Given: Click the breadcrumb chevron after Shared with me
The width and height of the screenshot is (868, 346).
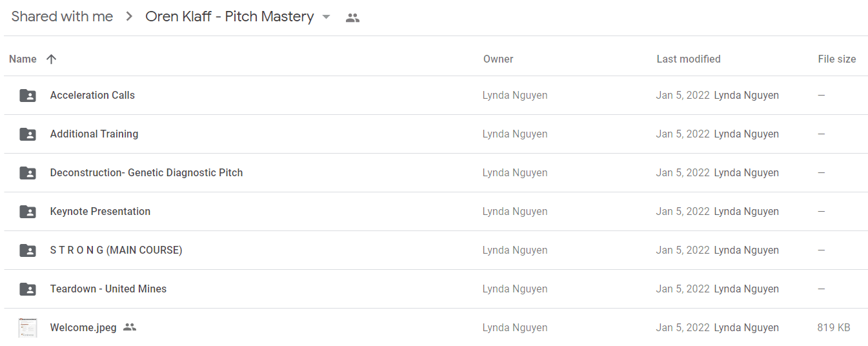Looking at the screenshot, I should [x=129, y=17].
